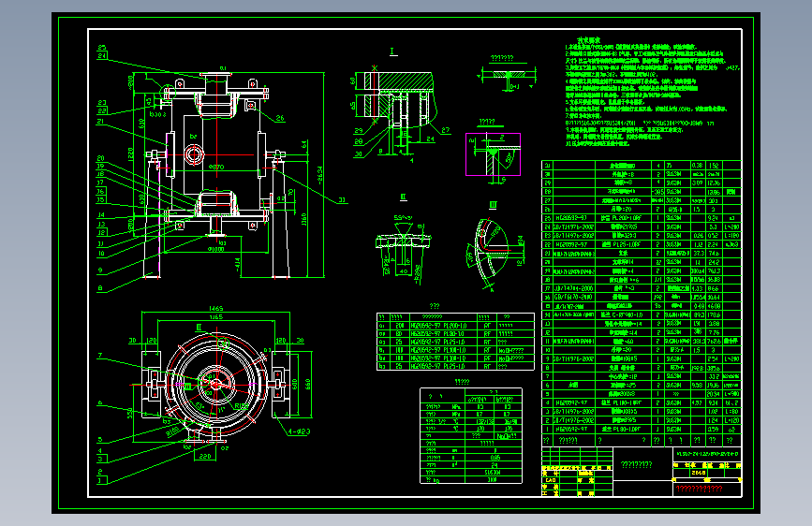Pick the 660 vertical dimension text

point(307,384)
